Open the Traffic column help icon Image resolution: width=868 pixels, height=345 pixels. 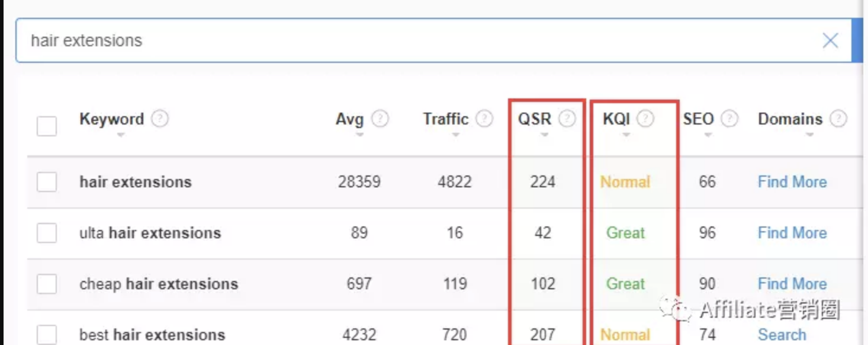[x=484, y=119]
